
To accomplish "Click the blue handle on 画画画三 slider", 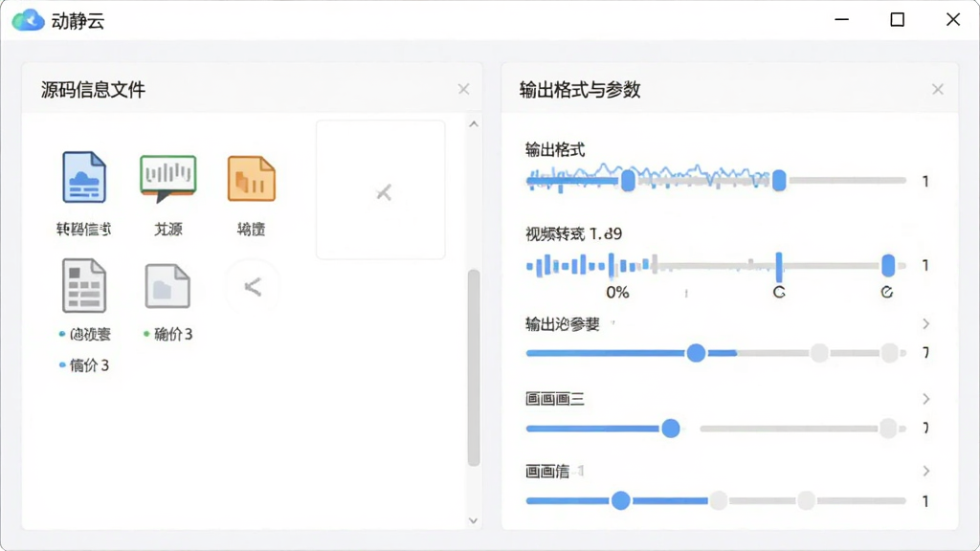I will pyautogui.click(x=671, y=429).
